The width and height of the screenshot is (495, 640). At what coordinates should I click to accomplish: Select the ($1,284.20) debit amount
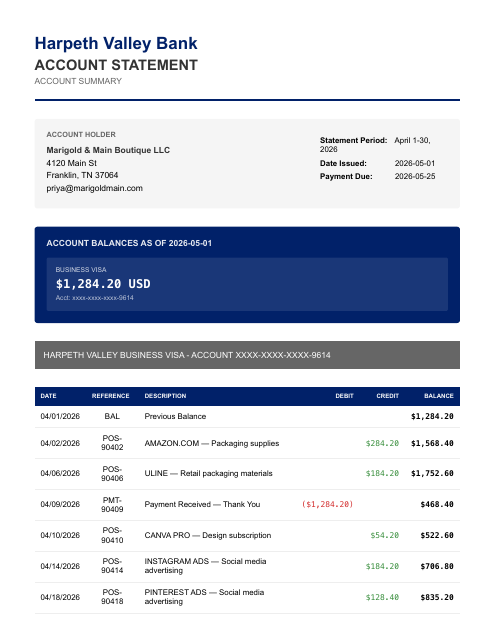[x=327, y=504]
